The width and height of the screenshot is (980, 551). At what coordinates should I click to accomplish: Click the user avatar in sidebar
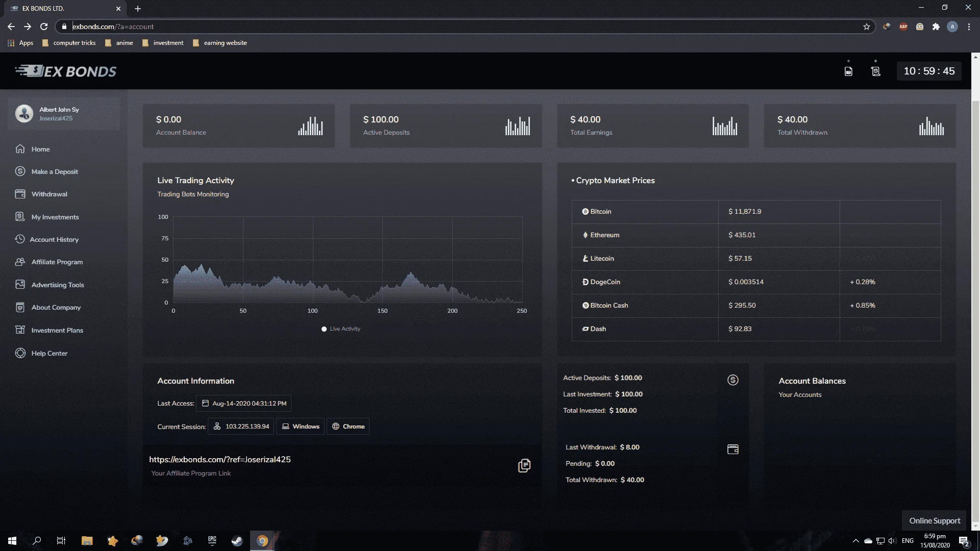click(24, 113)
